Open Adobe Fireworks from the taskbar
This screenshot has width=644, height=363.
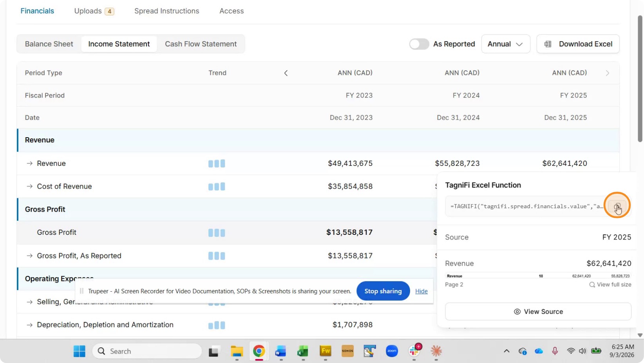click(326, 351)
